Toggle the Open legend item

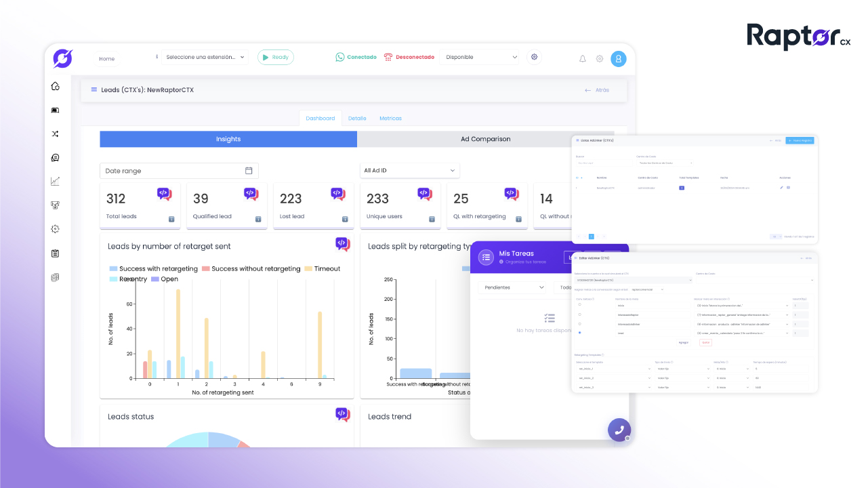165,279
